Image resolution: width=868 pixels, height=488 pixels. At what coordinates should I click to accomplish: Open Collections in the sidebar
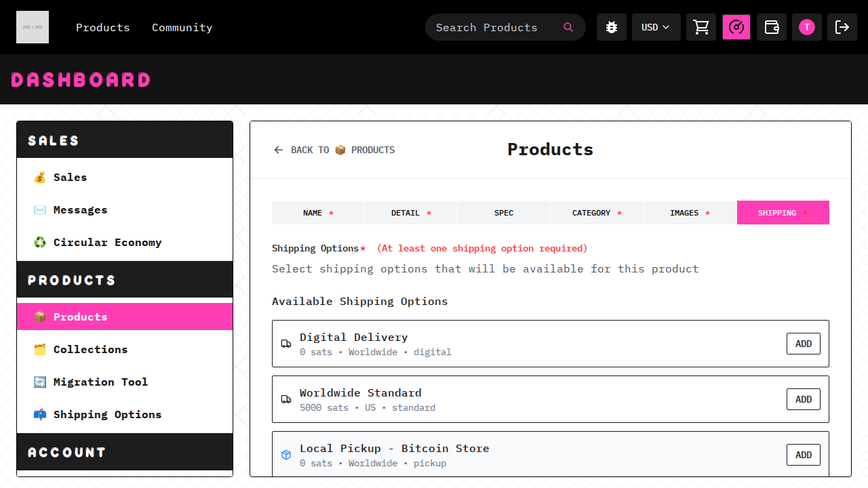tap(125, 349)
